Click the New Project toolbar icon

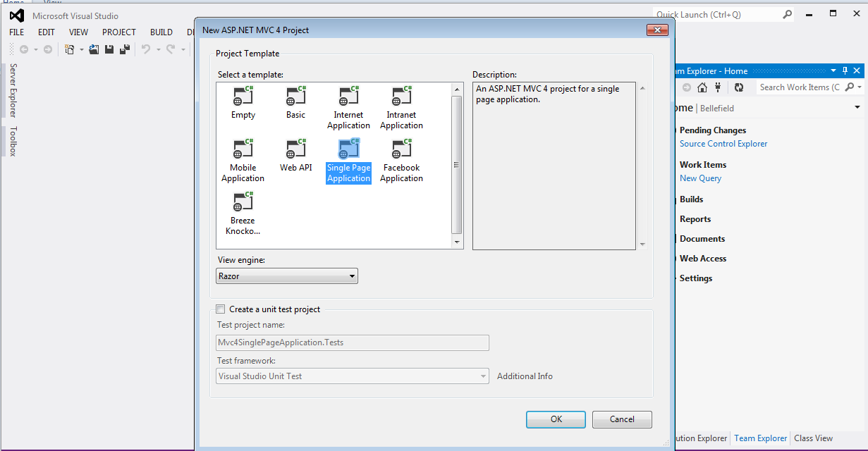pos(70,49)
